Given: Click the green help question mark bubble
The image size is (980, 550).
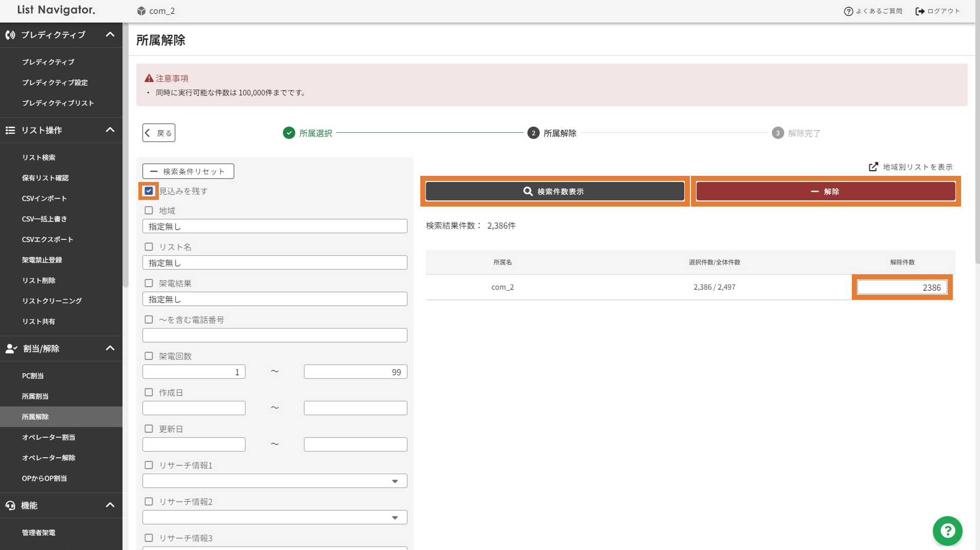Looking at the screenshot, I should click(947, 531).
